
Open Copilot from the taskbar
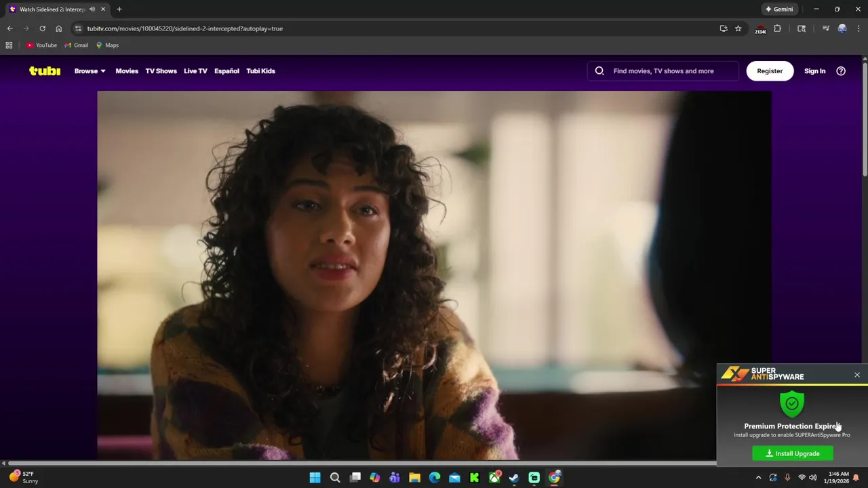pos(375,478)
